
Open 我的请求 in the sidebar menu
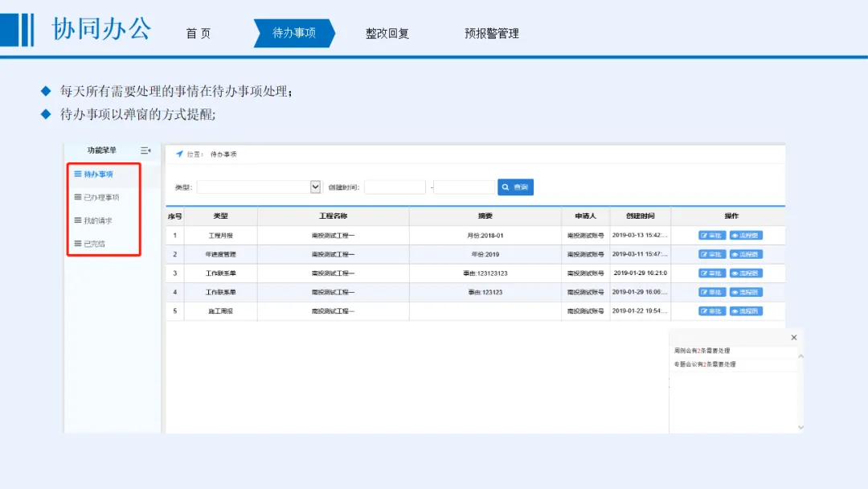pos(93,220)
